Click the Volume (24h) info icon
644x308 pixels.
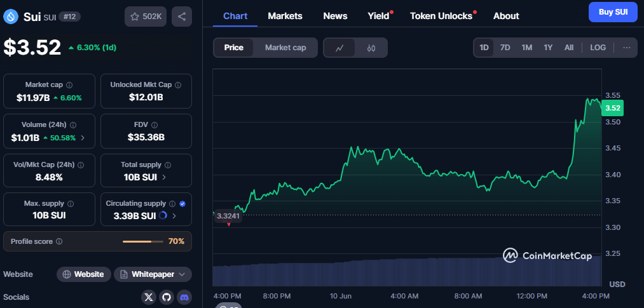click(x=73, y=124)
